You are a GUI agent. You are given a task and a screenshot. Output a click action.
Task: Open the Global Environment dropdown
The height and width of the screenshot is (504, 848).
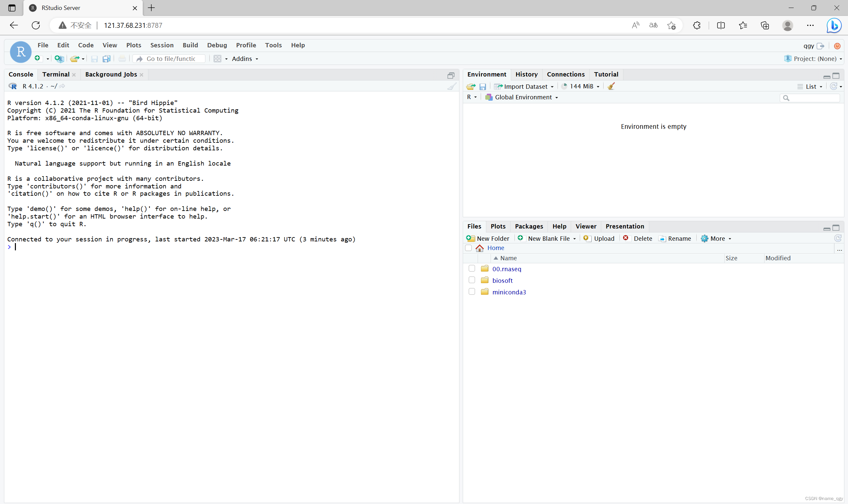coord(521,97)
